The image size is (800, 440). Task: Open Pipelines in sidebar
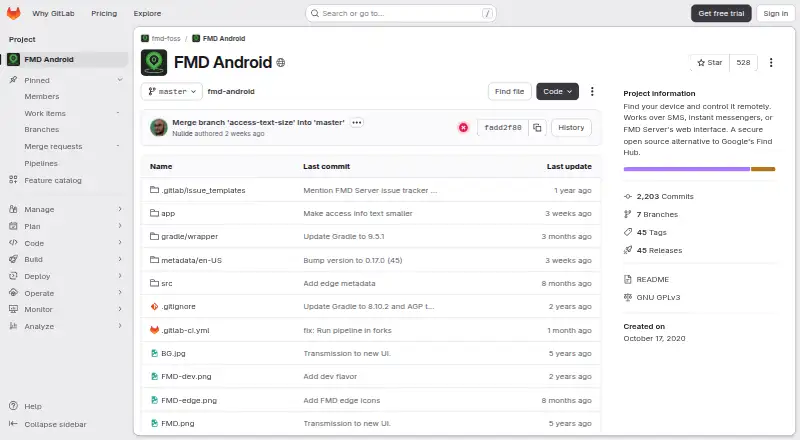41,163
